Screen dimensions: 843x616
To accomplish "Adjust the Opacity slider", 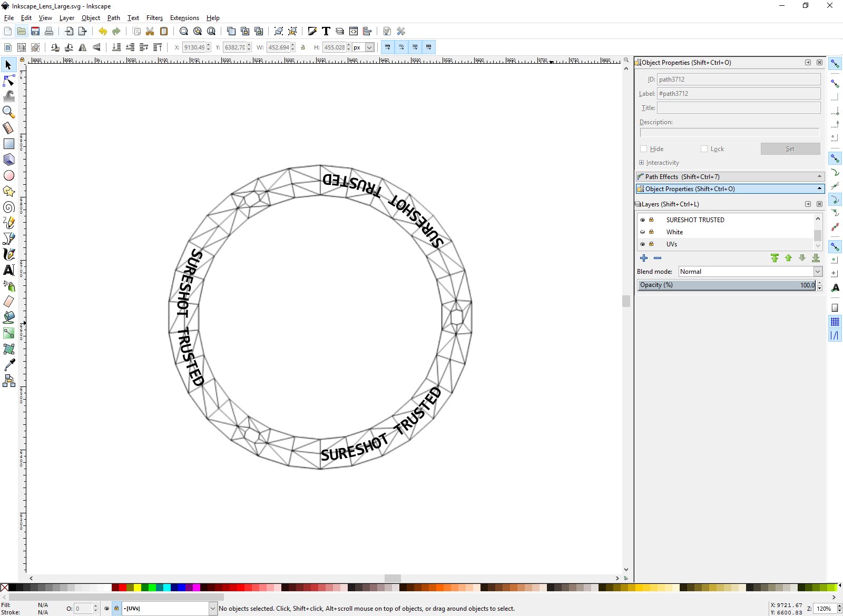I will tap(727, 285).
